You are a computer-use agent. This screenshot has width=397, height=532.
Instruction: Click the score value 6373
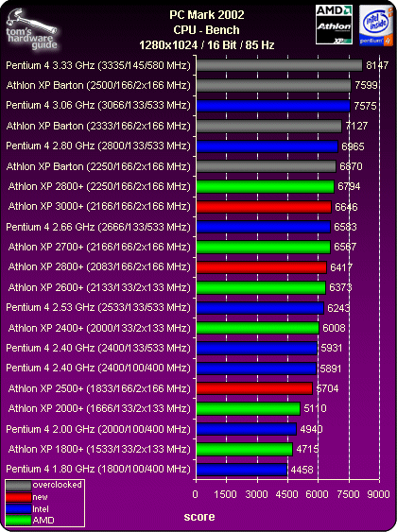[x=340, y=287]
